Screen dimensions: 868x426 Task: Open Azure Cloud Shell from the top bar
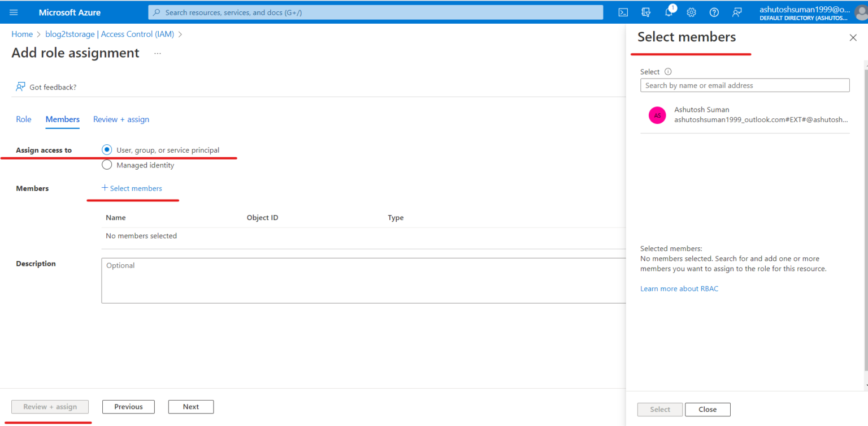tap(623, 12)
